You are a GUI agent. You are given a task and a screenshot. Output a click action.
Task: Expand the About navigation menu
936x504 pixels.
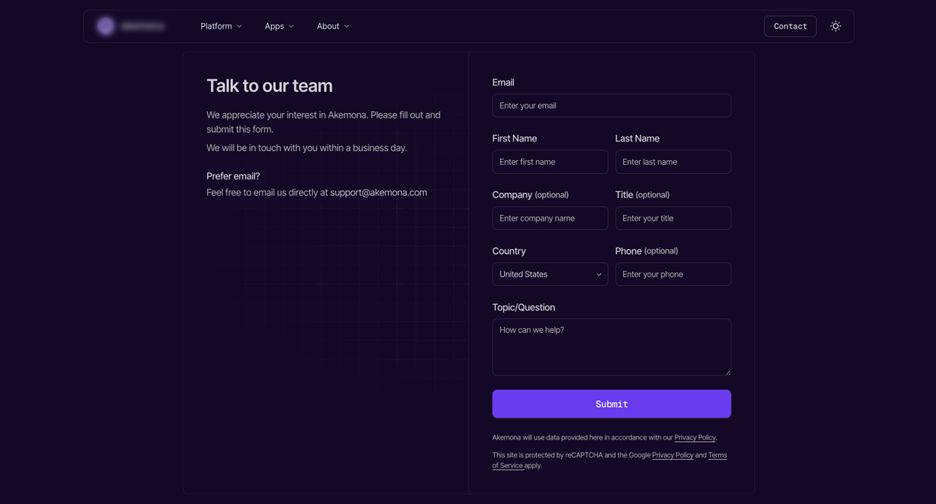(x=332, y=26)
